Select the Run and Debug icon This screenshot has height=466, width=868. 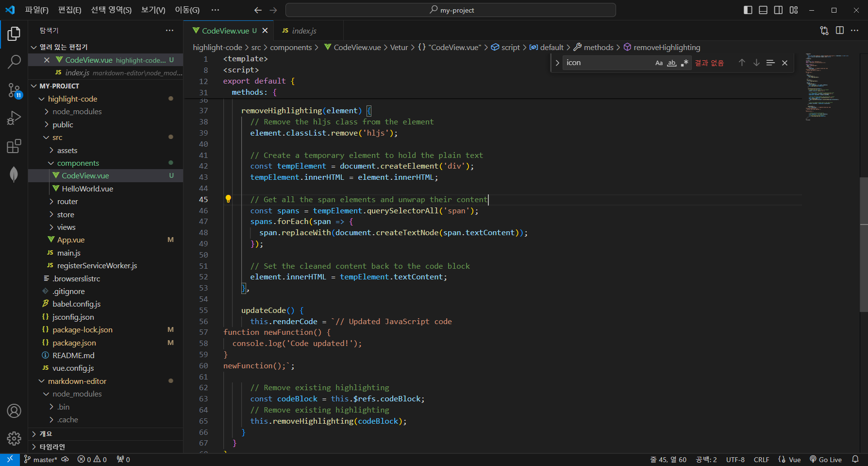click(x=14, y=118)
